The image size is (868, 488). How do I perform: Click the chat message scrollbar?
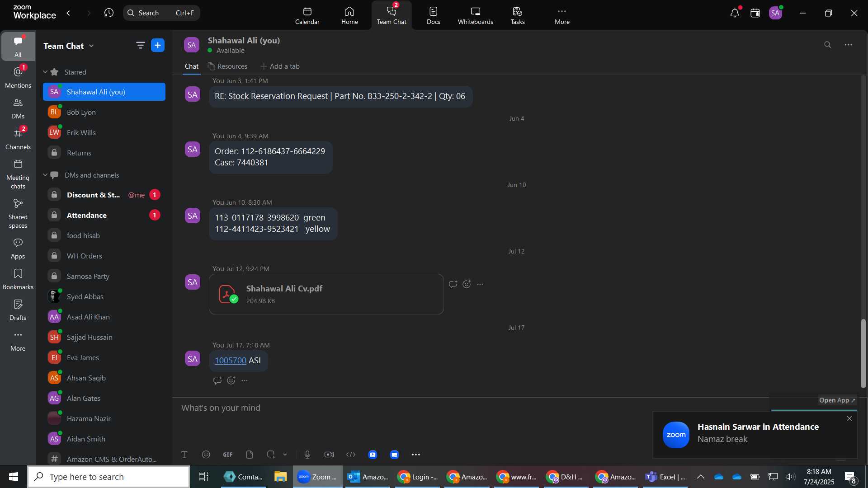[863, 353]
